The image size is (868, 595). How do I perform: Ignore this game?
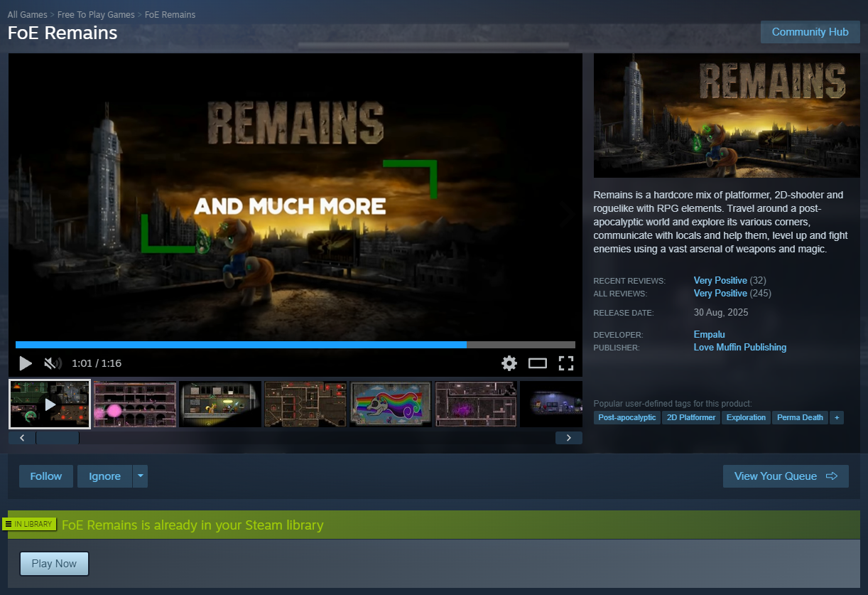[x=104, y=476]
